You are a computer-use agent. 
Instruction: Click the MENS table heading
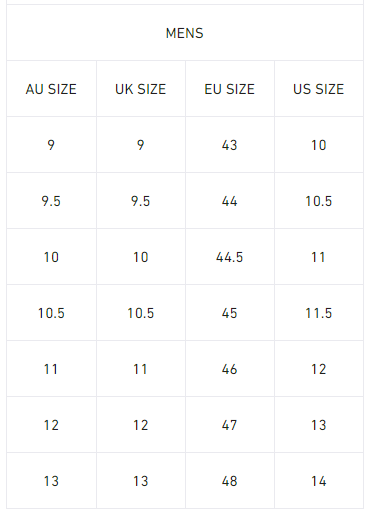click(184, 33)
